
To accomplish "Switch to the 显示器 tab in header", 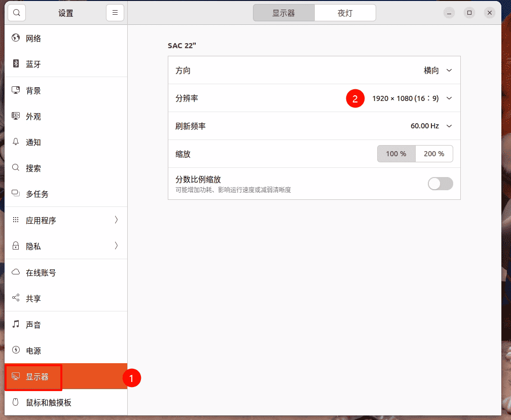I will click(284, 13).
